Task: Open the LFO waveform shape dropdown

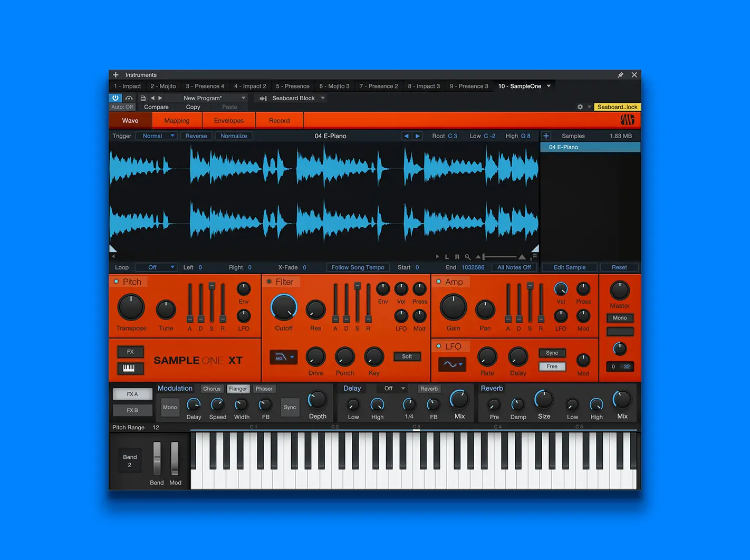Action: (452, 364)
